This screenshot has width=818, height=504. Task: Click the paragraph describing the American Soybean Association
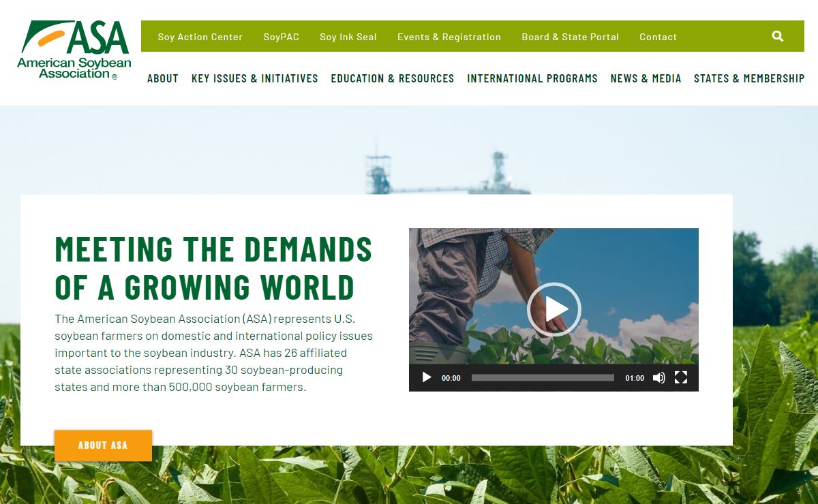(214, 353)
